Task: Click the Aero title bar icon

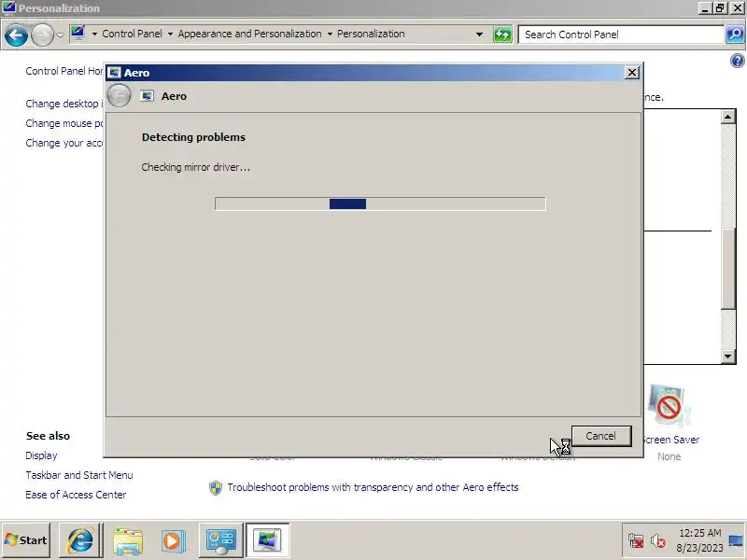Action: (114, 73)
